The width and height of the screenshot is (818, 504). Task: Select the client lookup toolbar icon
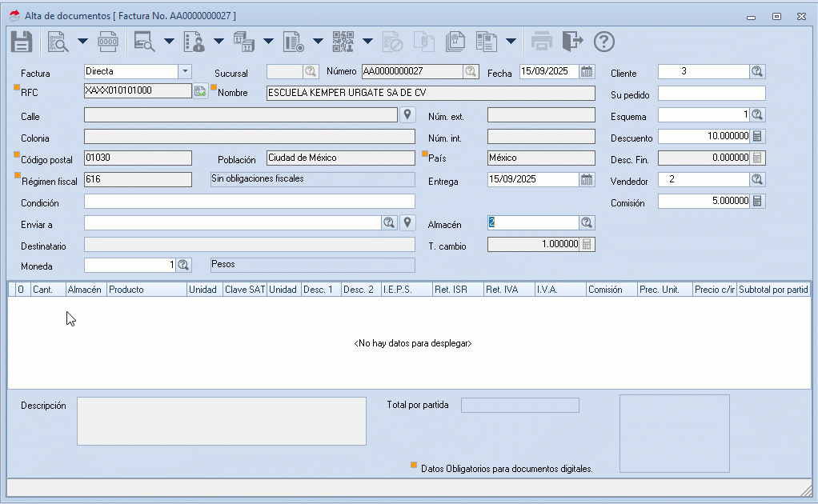pos(196,41)
